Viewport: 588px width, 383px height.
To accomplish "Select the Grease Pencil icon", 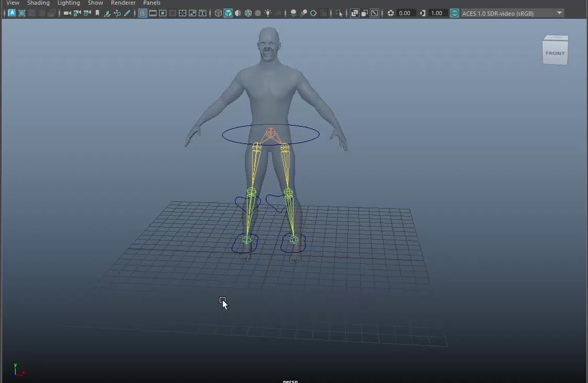I will pyautogui.click(x=128, y=13).
